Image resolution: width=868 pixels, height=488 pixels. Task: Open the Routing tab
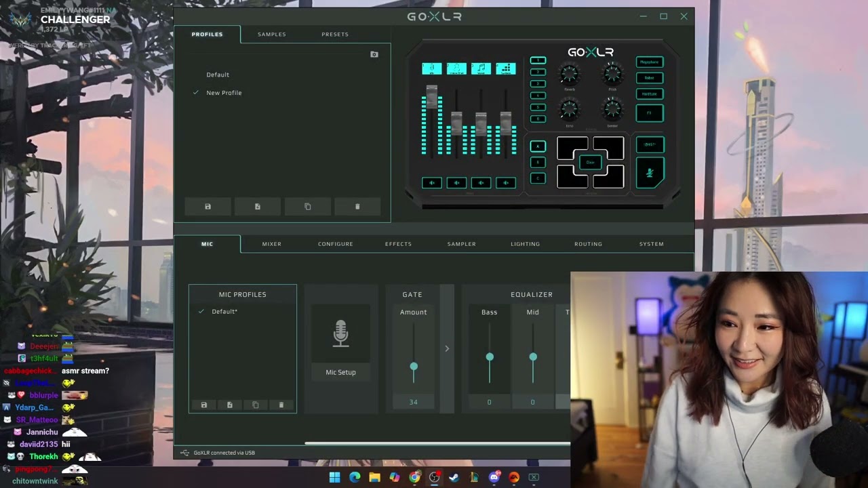[x=588, y=244]
